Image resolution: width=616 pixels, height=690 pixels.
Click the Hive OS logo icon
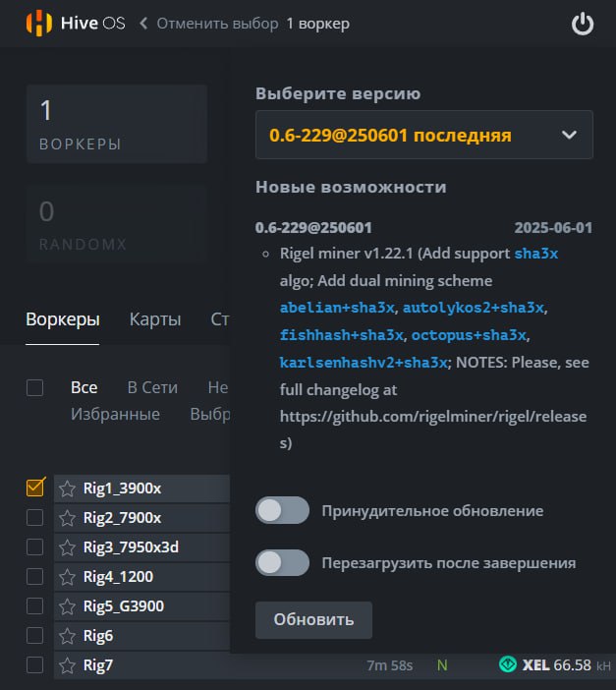click(x=38, y=23)
